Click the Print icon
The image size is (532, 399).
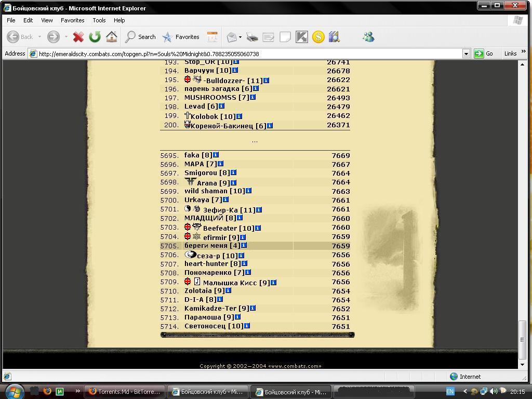coord(252,37)
